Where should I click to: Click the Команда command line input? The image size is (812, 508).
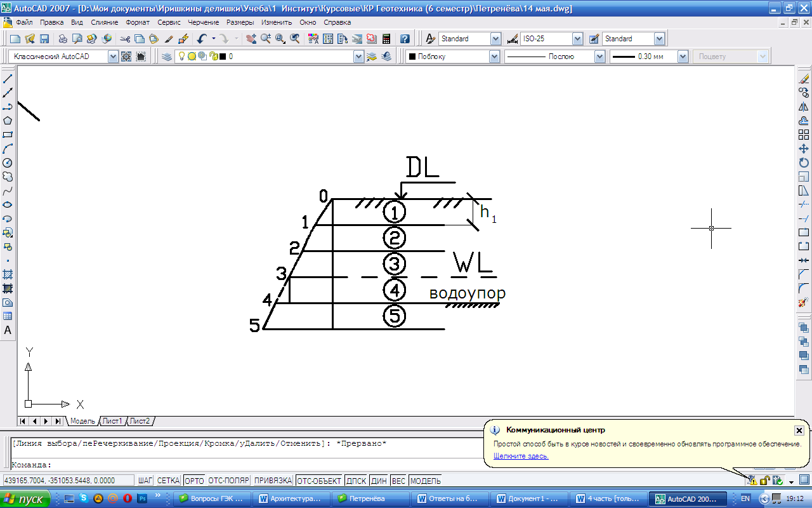click(247, 465)
